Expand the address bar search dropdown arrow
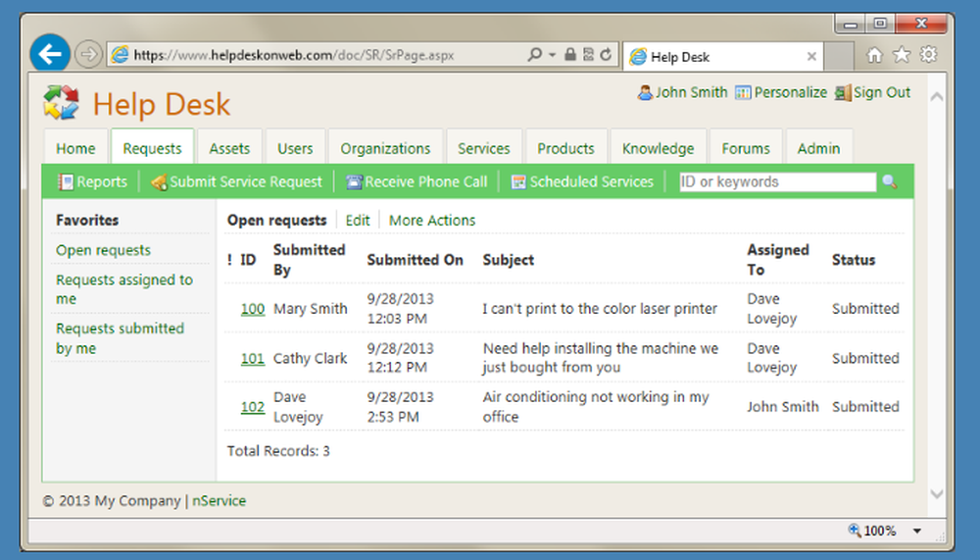The image size is (980, 560). pyautogui.click(x=553, y=55)
